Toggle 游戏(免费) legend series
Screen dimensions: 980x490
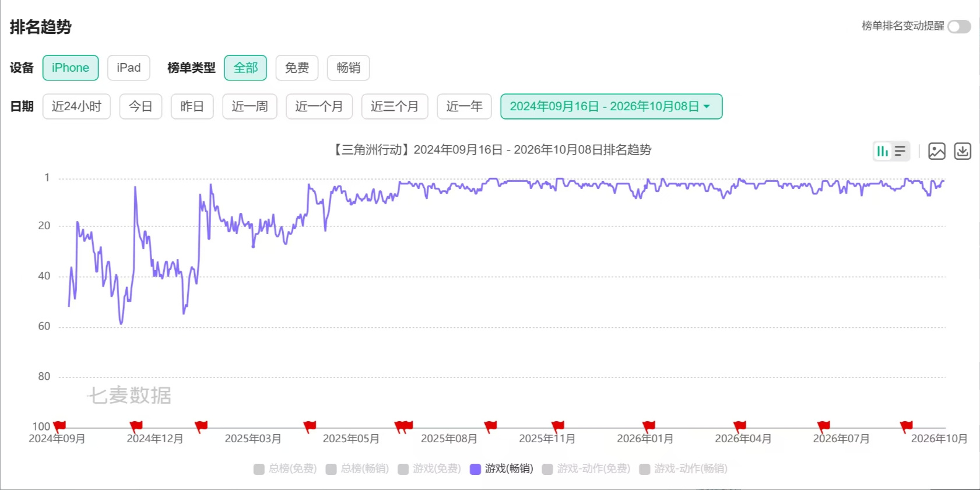coord(429,468)
